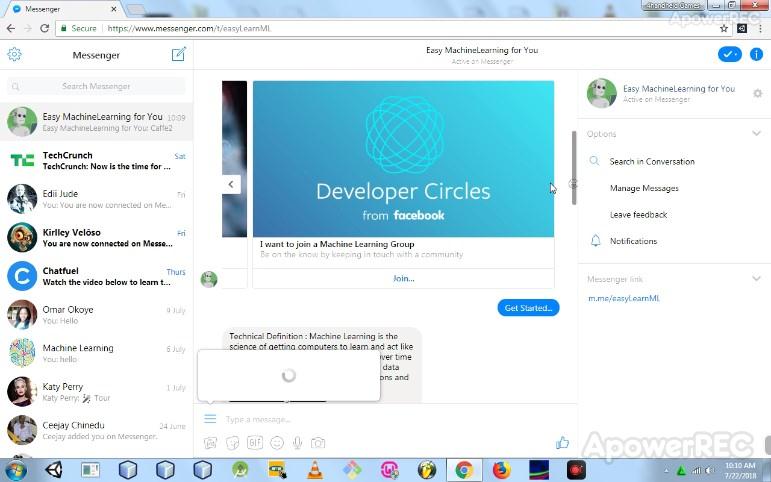The image size is (771, 482).
Task: Open the Kirlley Velôso conversation
Action: coord(96,238)
